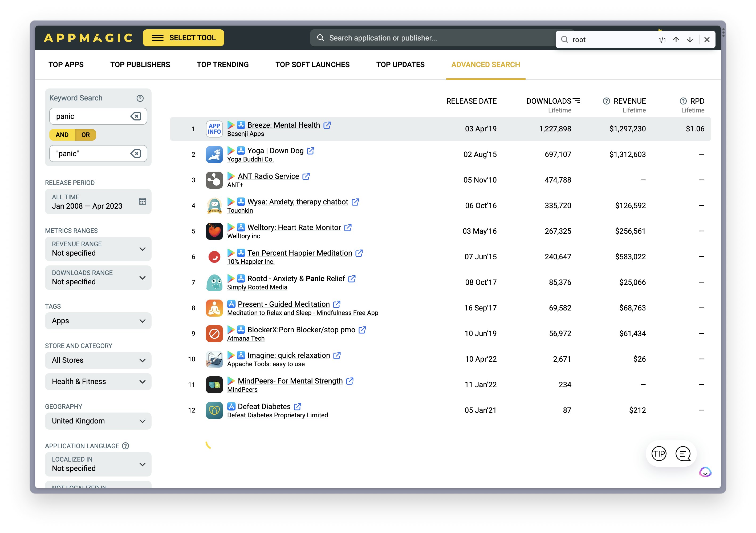
Task: Click the Yoga | Down Dog app thumbnail
Action: pos(214,155)
